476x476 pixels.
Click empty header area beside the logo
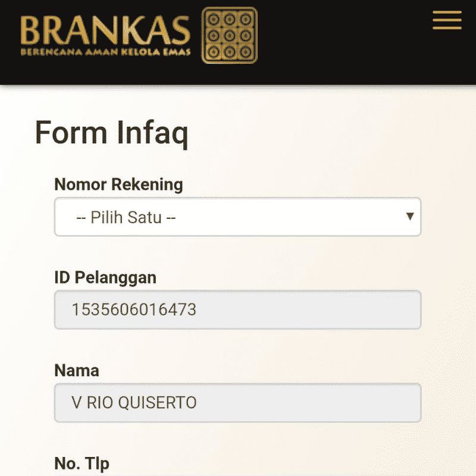click(345, 42)
